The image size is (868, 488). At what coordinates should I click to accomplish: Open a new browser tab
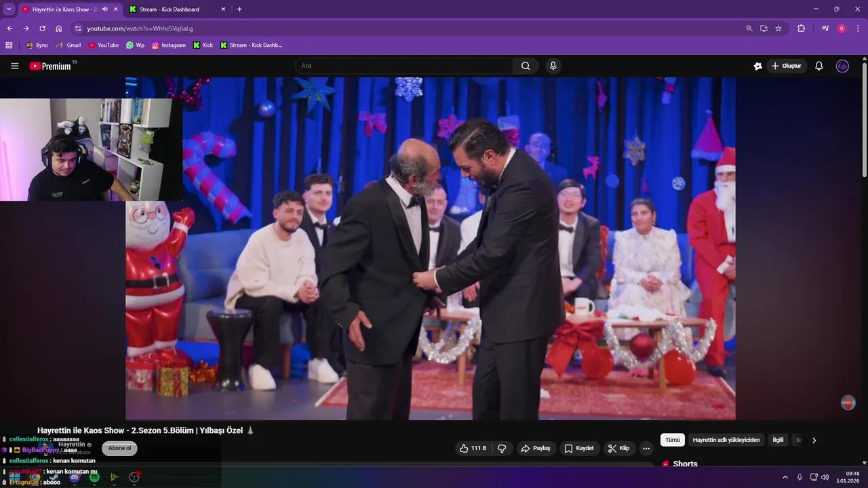tap(239, 9)
